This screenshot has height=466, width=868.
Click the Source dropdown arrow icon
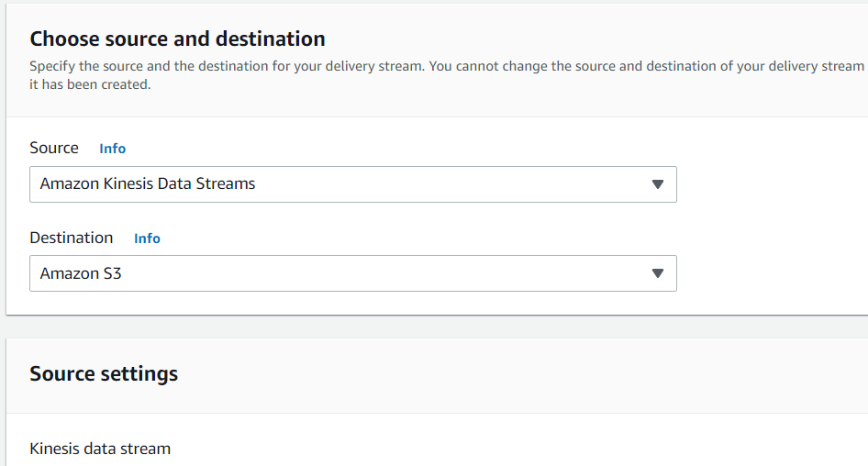point(657,184)
